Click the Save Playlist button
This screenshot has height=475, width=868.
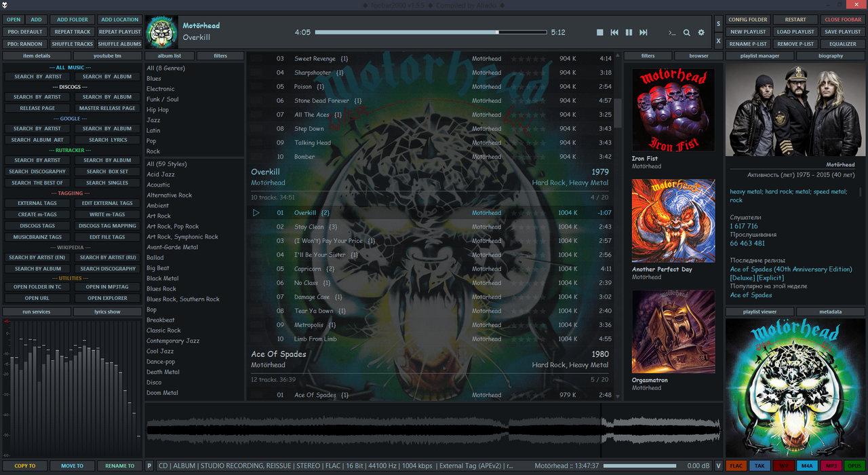842,32
